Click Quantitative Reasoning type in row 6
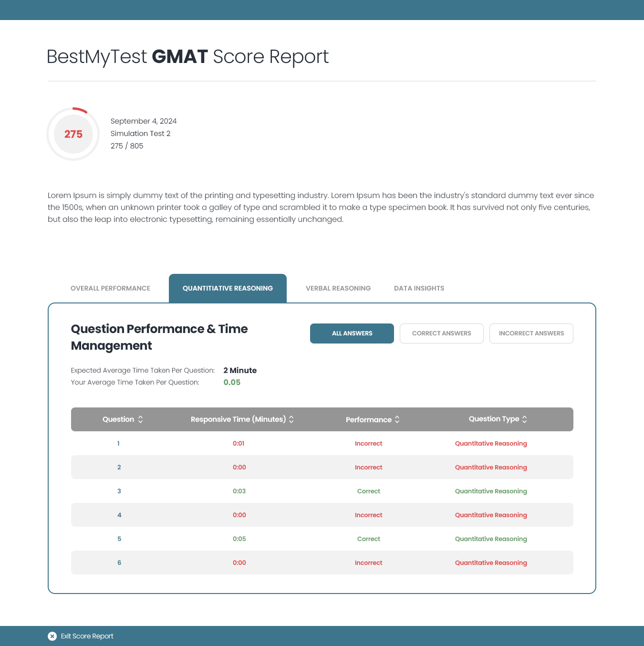This screenshot has height=646, width=644. tap(491, 563)
